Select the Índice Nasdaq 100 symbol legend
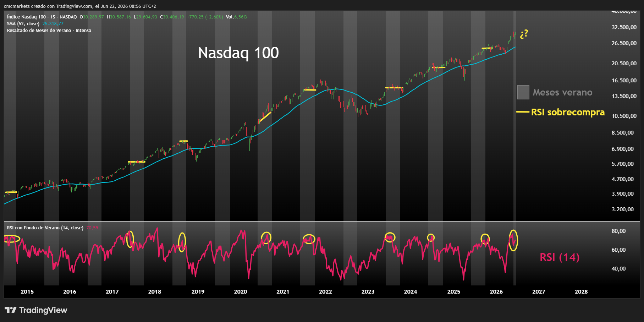 point(42,17)
